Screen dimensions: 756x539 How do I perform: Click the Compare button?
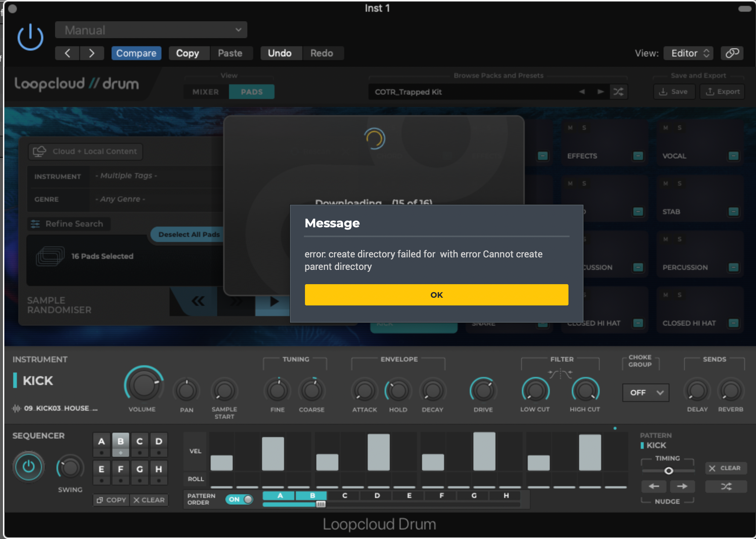(x=136, y=54)
